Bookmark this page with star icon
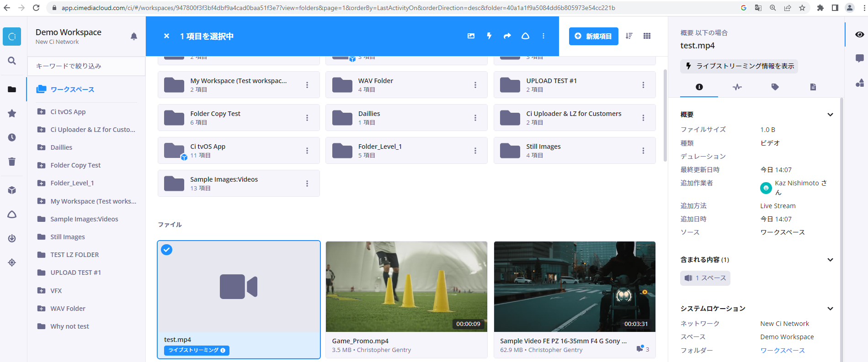868x362 pixels. tap(802, 8)
